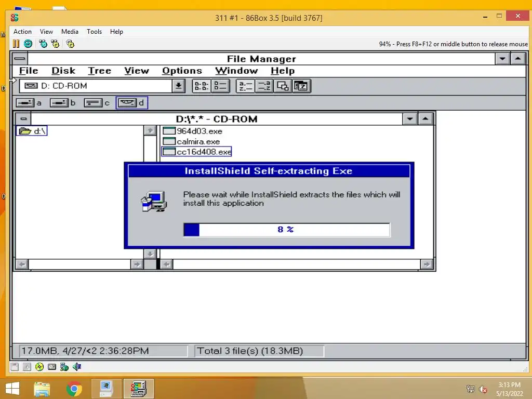Pause emulation with the 86Box pause icon
The image size is (532, 399).
(16, 44)
